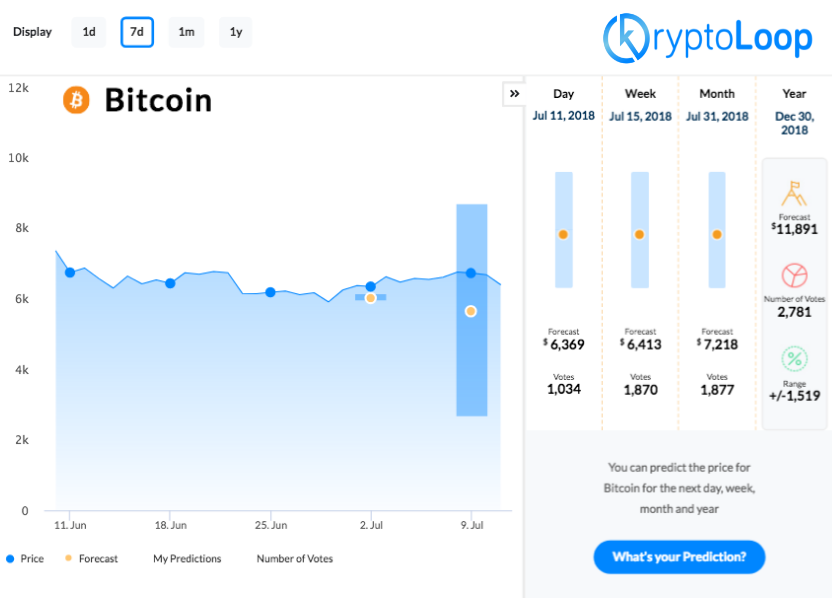The width and height of the screenshot is (832, 598).
Task: Toggle Number of Votes legend item
Action: click(x=294, y=559)
